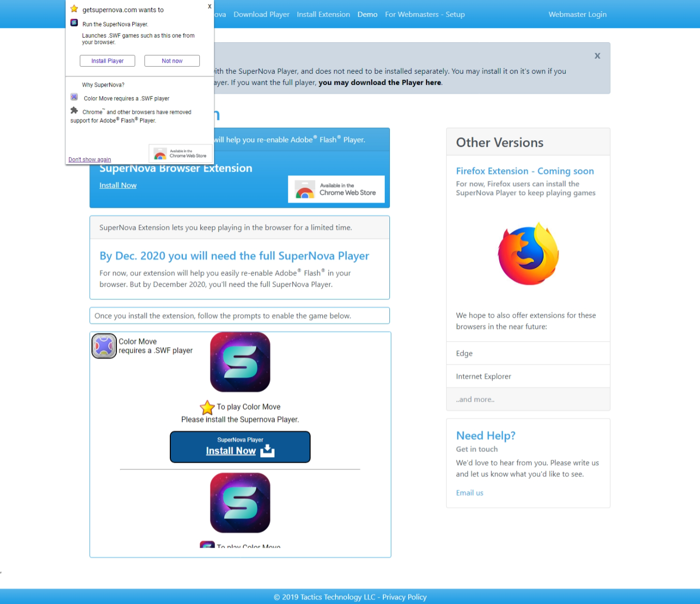Viewport: 700px width, 604px height.
Task: Click the Don't show again link
Action: tap(89, 160)
